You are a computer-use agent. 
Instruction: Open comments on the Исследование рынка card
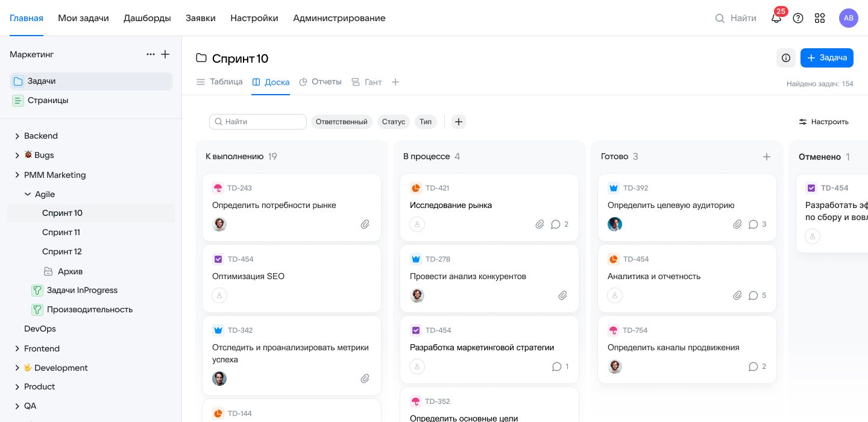[556, 224]
